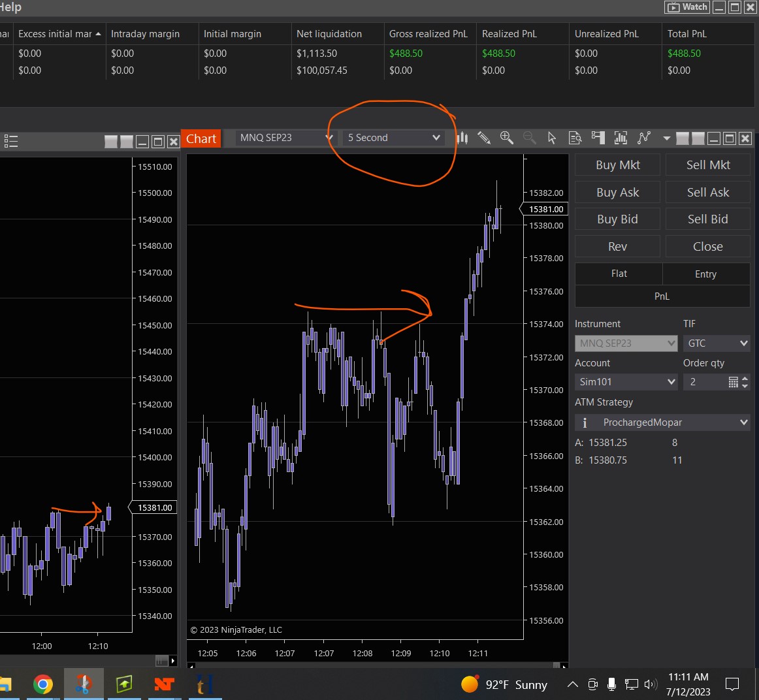Open the Strategies line-graph icon
Image resolution: width=759 pixels, height=700 pixels.
click(x=644, y=137)
